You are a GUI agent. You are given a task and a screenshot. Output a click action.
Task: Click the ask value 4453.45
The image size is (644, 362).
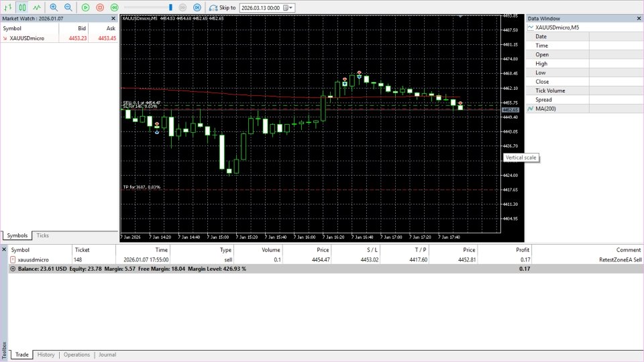[x=107, y=38]
